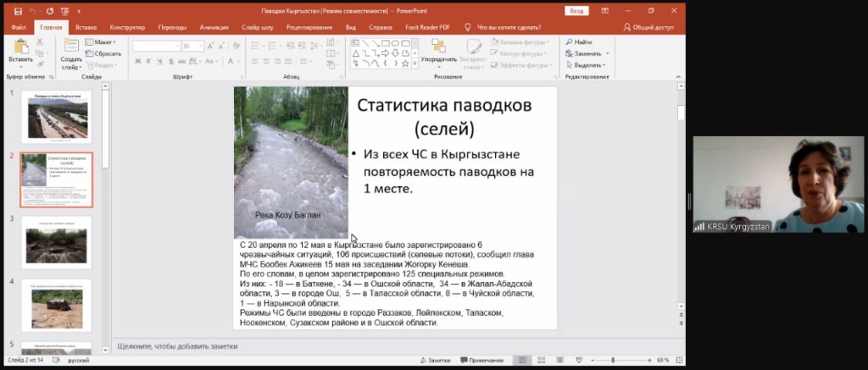Open the font size dropdown
Viewport: 868px width, 370px height.
(x=201, y=46)
